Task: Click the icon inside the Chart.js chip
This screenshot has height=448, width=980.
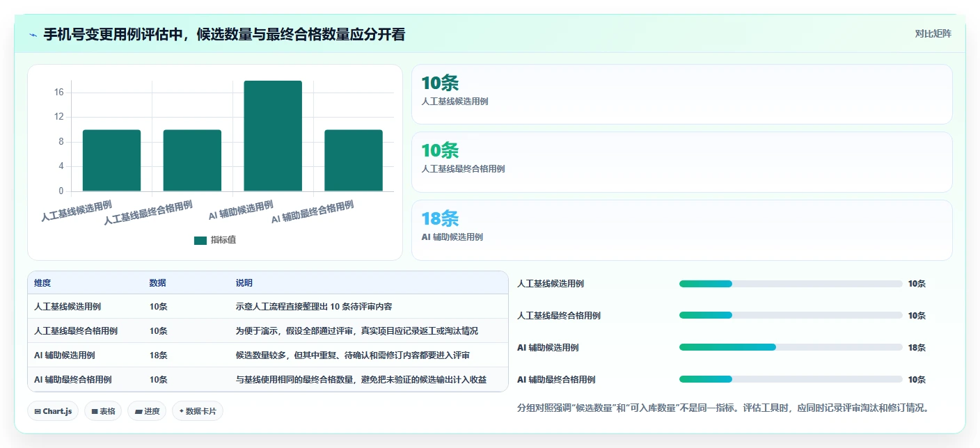Action: (38, 412)
